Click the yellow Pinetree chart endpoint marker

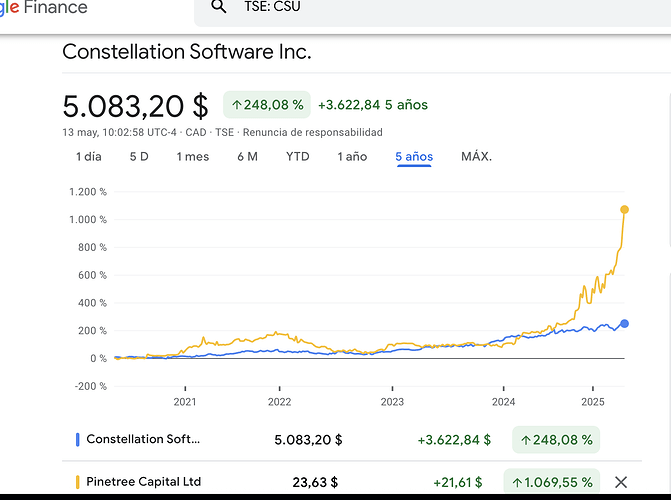pyautogui.click(x=624, y=209)
